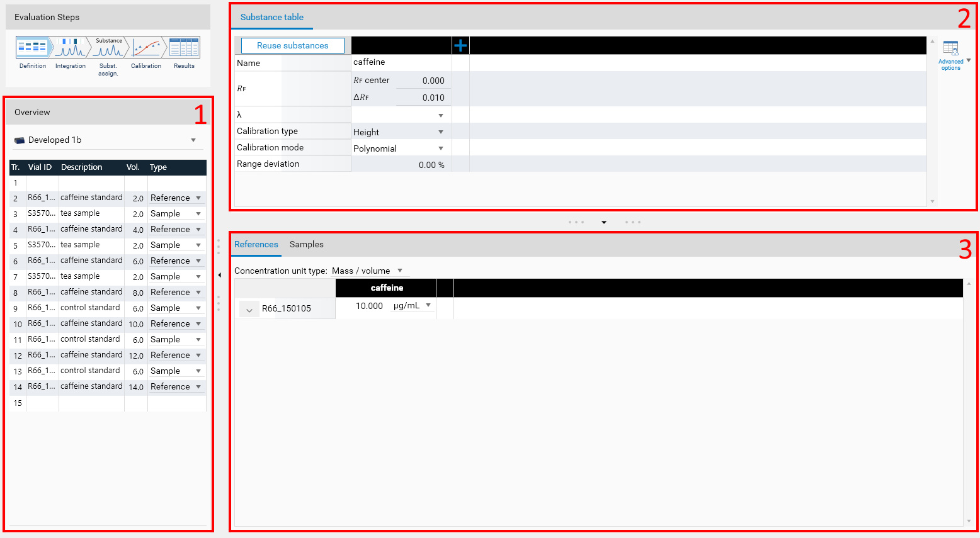Add a new substance with plus icon
The image size is (980, 538).
[x=460, y=45]
